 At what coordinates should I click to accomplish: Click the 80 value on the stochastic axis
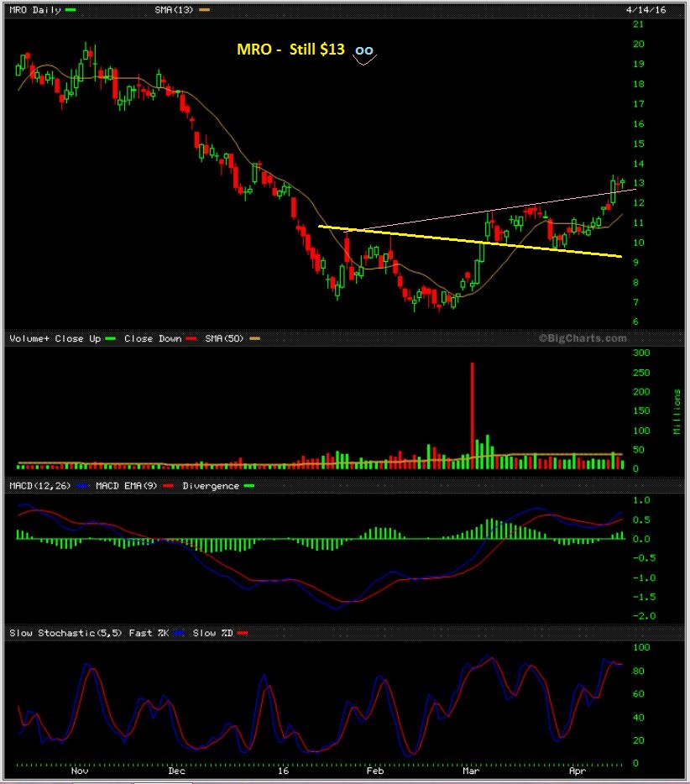(638, 671)
